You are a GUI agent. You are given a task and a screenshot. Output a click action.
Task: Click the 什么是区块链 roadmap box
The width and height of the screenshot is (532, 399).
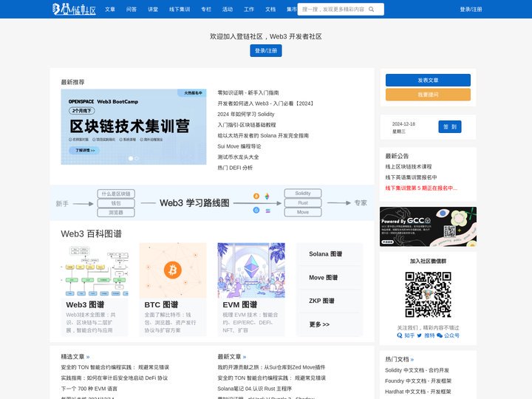click(116, 194)
